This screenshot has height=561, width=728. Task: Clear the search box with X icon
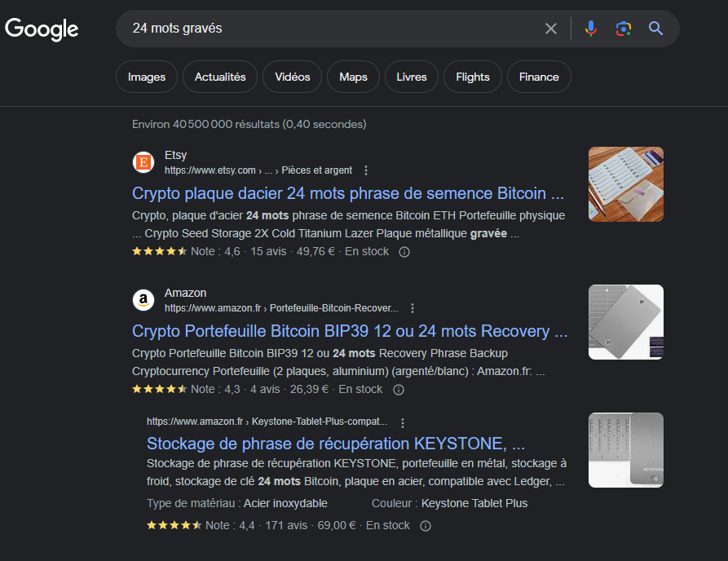point(551,29)
